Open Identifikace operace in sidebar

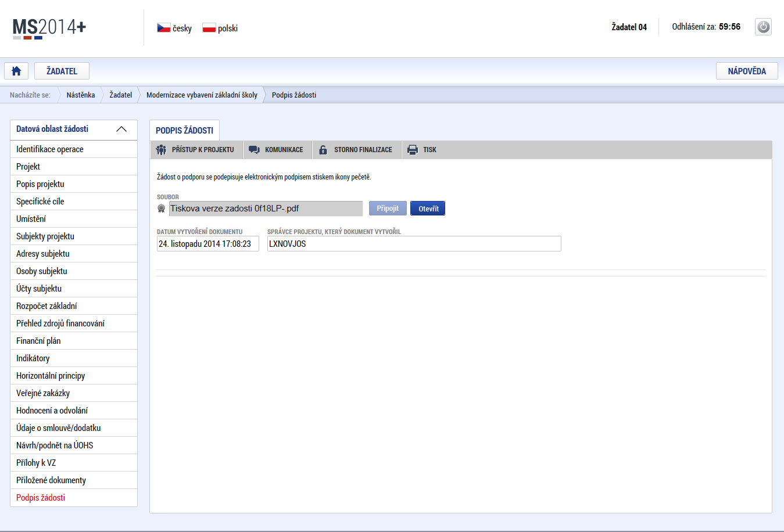coord(74,149)
